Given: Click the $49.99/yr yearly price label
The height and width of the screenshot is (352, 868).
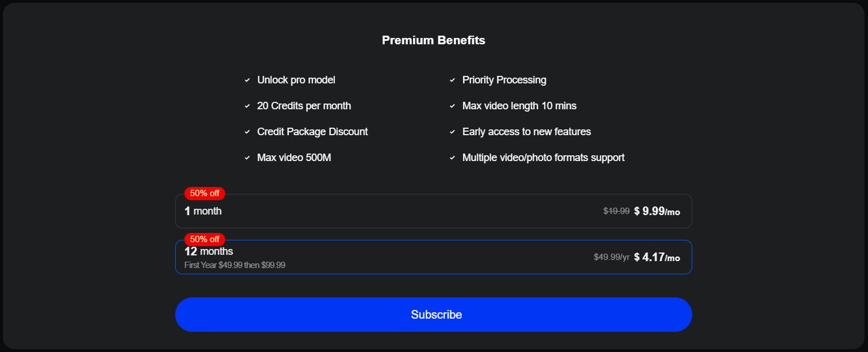Looking at the screenshot, I should pos(611,257).
